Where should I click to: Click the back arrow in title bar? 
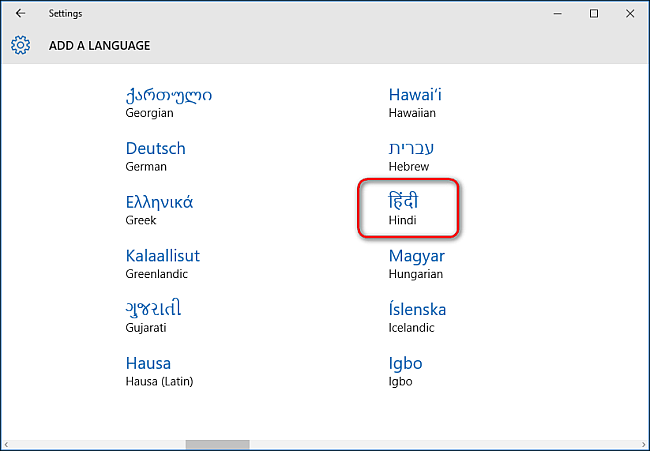coord(21,14)
